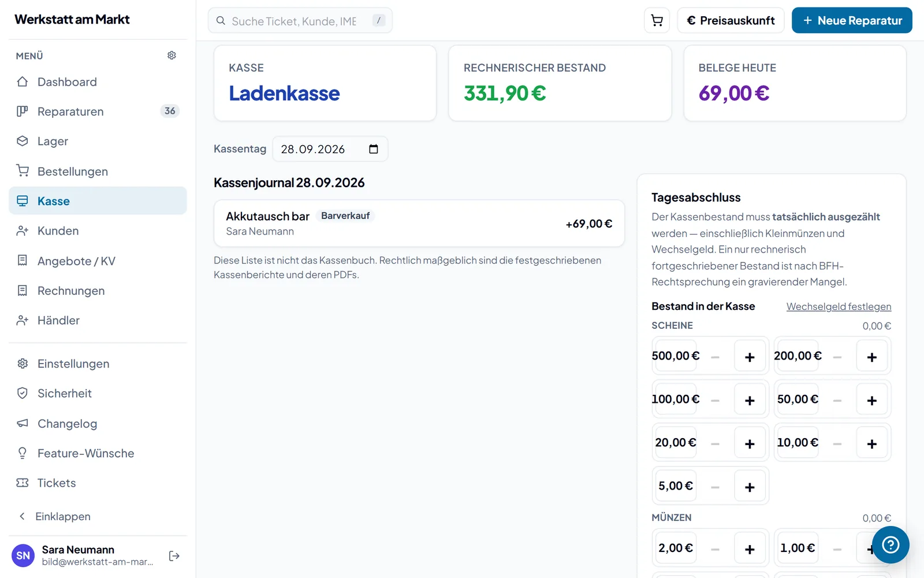Collapse sidebar with Einklappen
The height and width of the screenshot is (578, 924).
coord(98,516)
